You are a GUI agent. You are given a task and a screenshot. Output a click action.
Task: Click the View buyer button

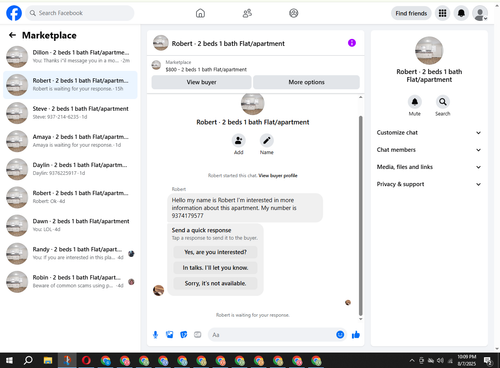201,82
